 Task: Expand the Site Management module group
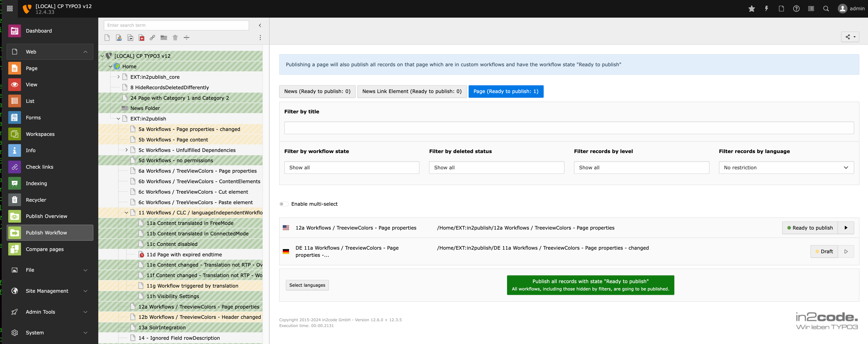50,291
